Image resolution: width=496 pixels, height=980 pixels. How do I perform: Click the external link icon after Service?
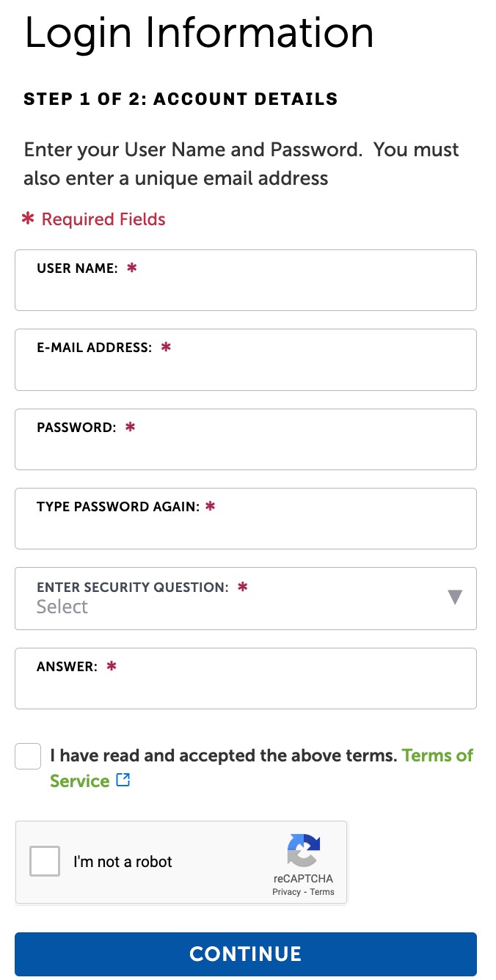(123, 780)
